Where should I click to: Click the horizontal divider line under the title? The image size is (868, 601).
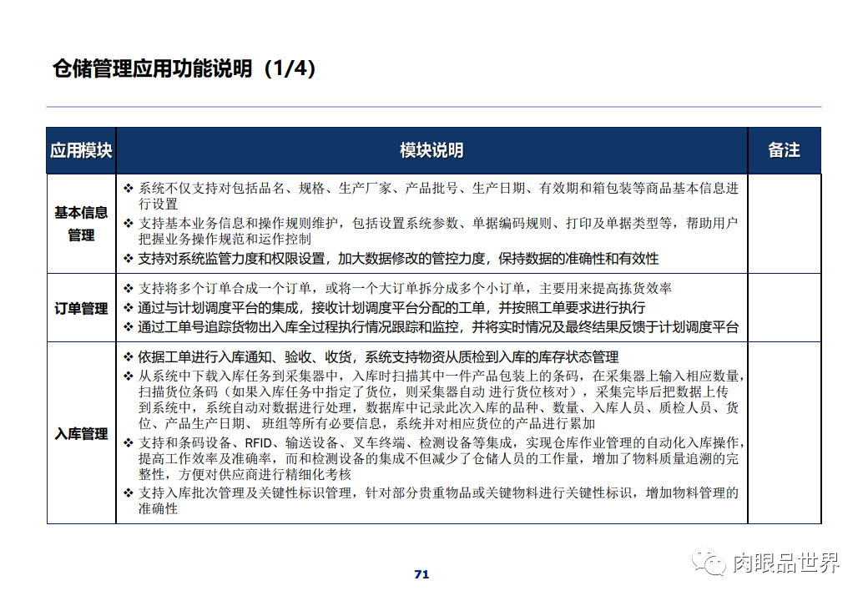pos(434,106)
